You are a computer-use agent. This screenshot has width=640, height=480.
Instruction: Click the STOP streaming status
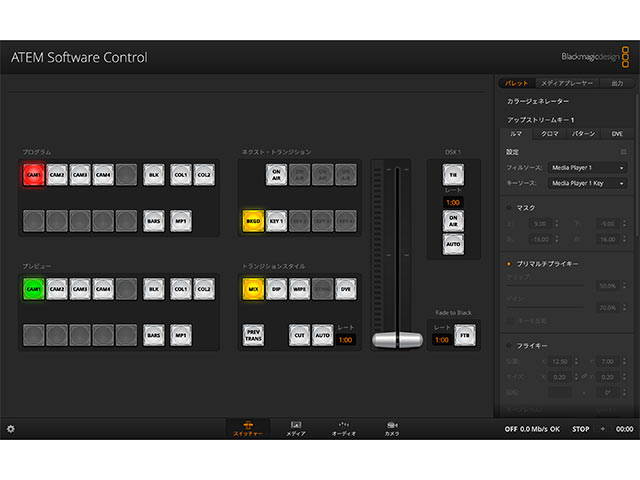point(580,429)
